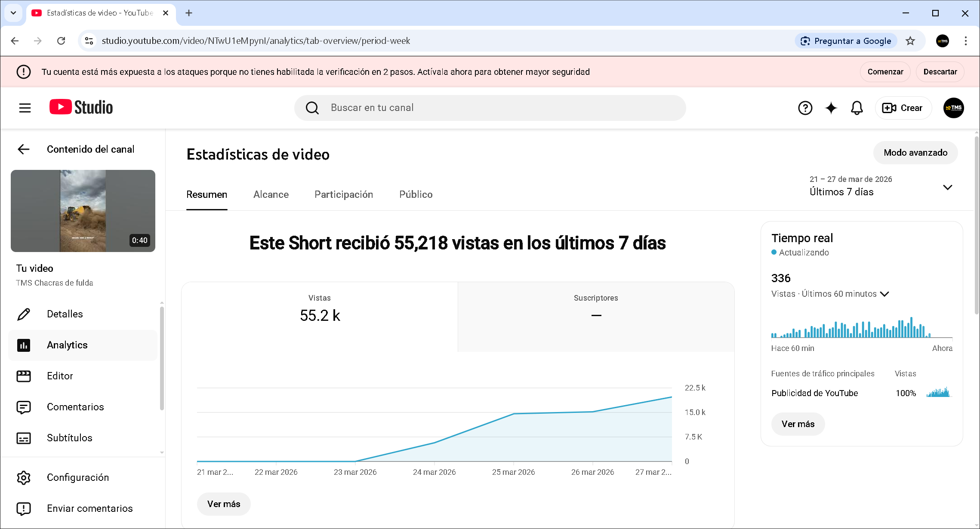Open the Editor section in sidebar
The image size is (980, 529).
point(60,375)
